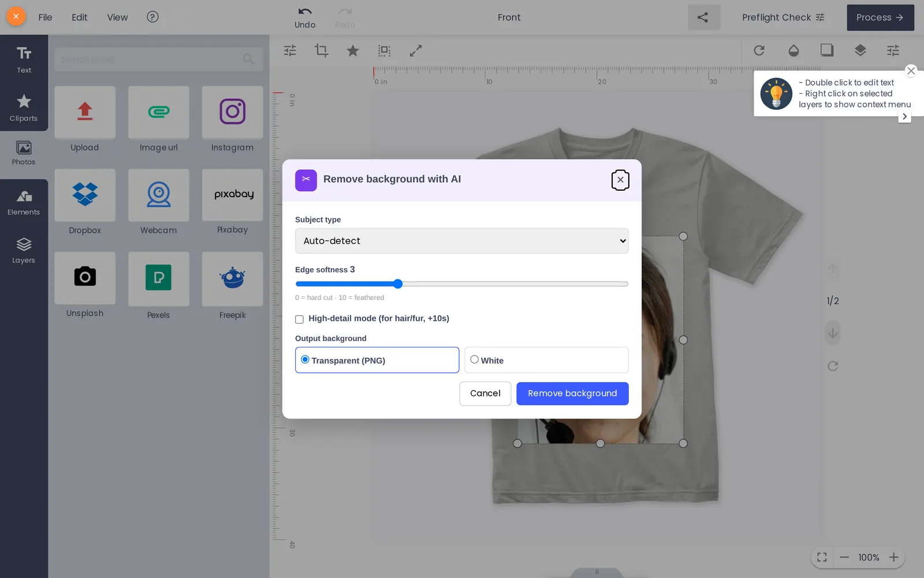
Task: Open the opacity droplet icon
Action: (793, 50)
